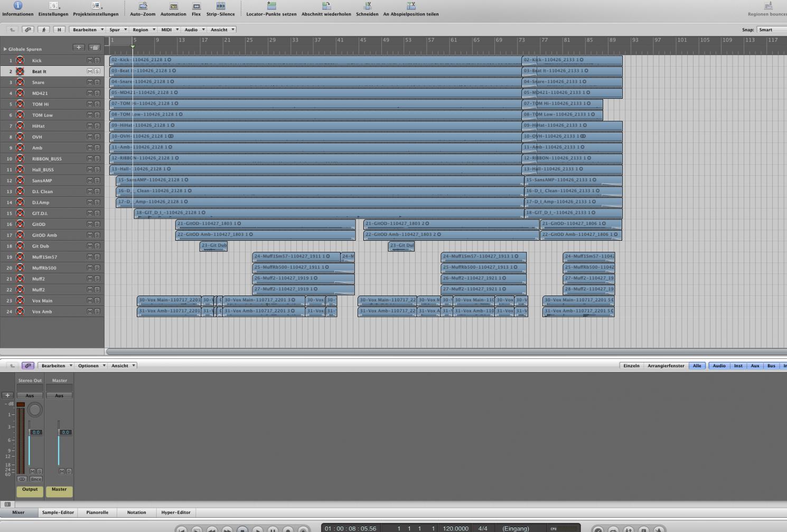Switch to the Hyper-Editor tab
787x532 pixels.
pyautogui.click(x=176, y=512)
